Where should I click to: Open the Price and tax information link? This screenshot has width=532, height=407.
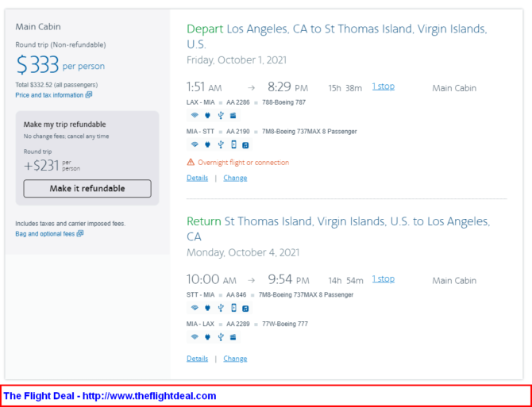[54, 95]
